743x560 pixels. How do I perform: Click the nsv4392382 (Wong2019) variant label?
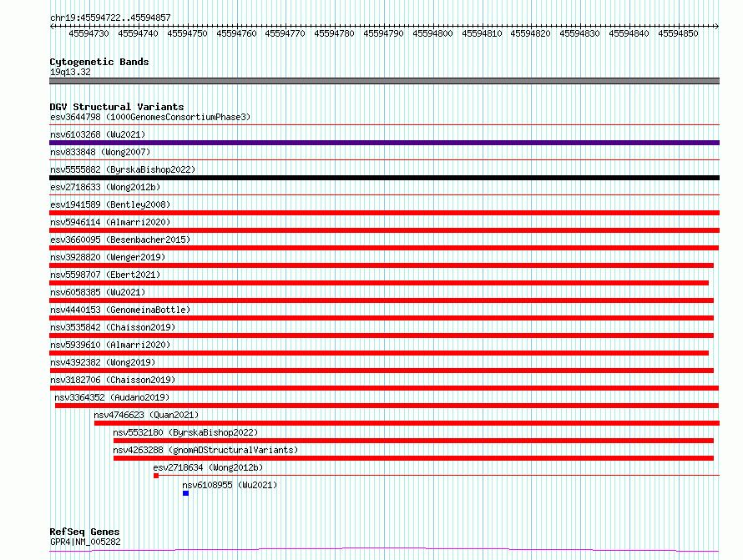(x=103, y=362)
